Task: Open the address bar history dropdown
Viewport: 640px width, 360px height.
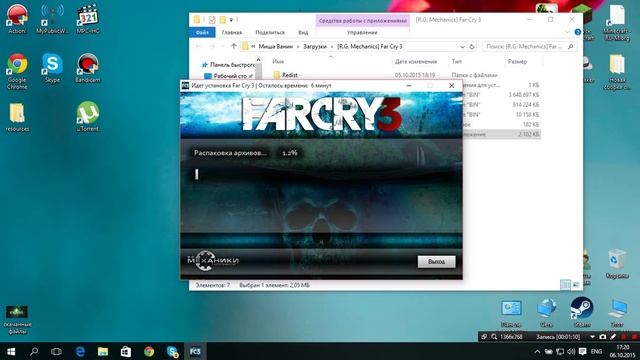Action: tap(462, 47)
